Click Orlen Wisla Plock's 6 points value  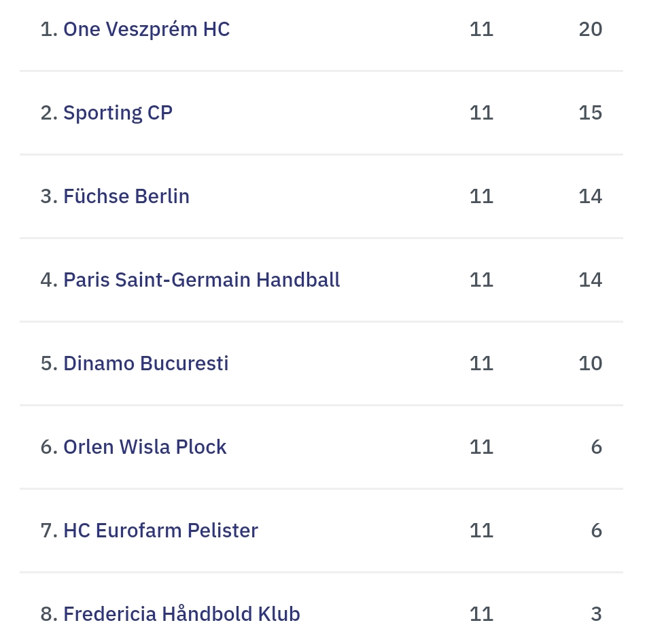(x=596, y=447)
